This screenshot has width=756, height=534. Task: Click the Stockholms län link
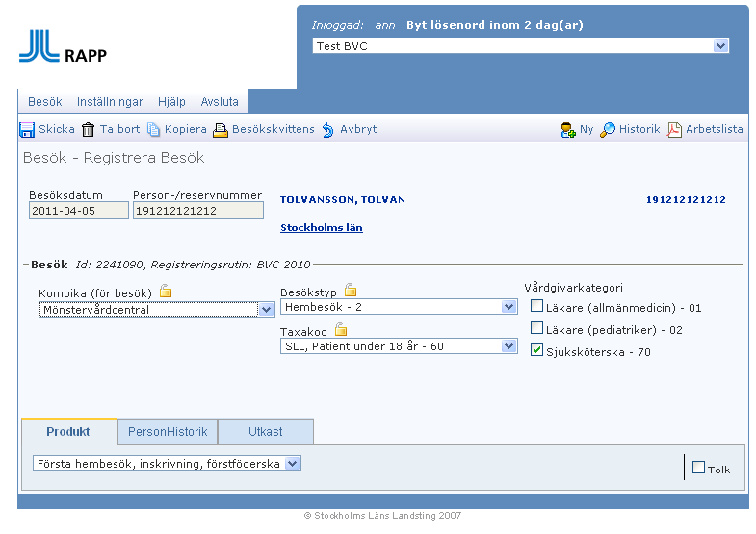point(322,228)
